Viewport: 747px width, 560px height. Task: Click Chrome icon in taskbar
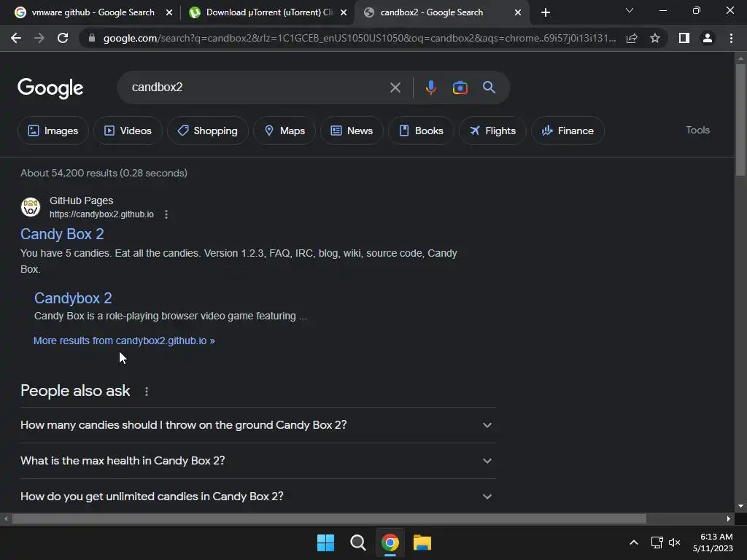pyautogui.click(x=390, y=542)
